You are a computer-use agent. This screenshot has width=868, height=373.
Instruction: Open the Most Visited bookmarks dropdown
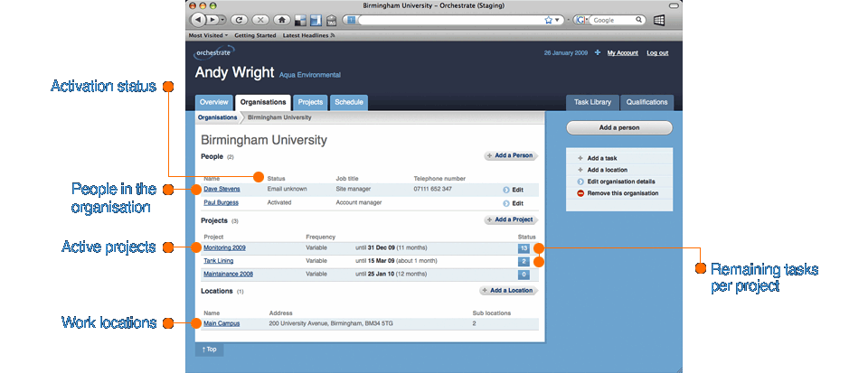coord(208,35)
